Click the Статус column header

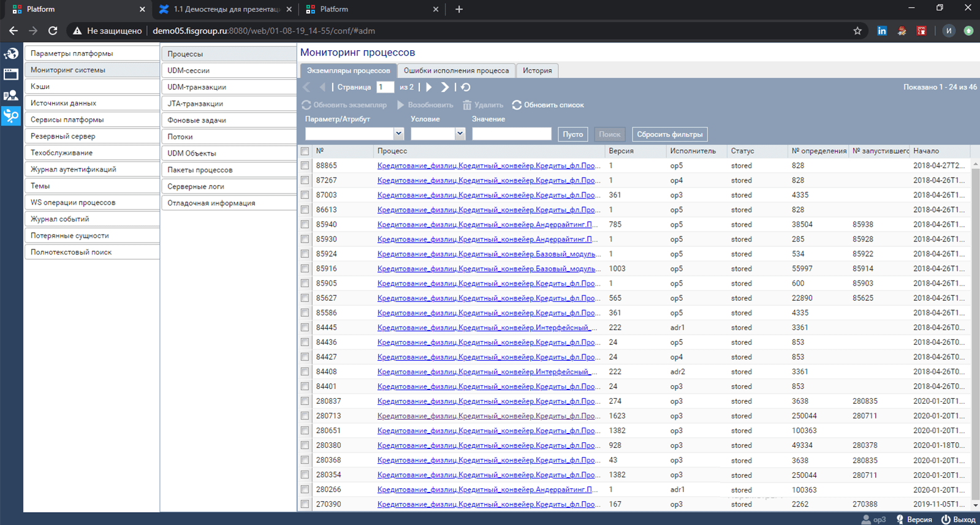point(757,151)
